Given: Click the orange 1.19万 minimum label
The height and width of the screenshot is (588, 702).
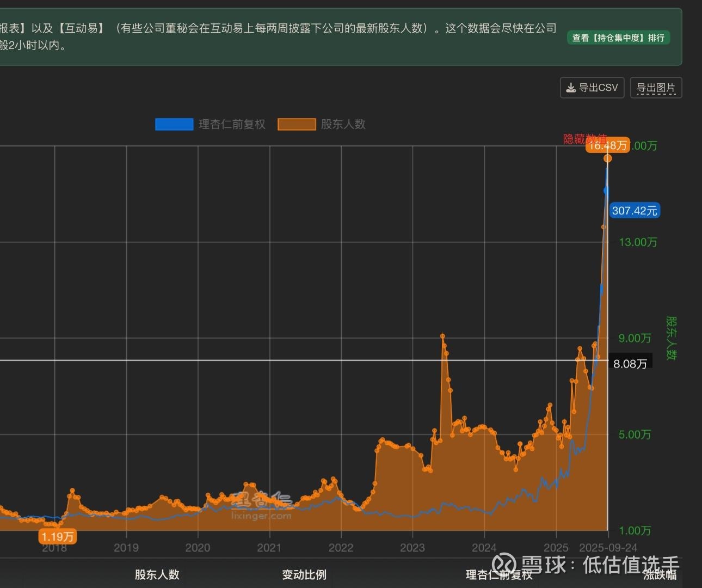Looking at the screenshot, I should click(58, 537).
